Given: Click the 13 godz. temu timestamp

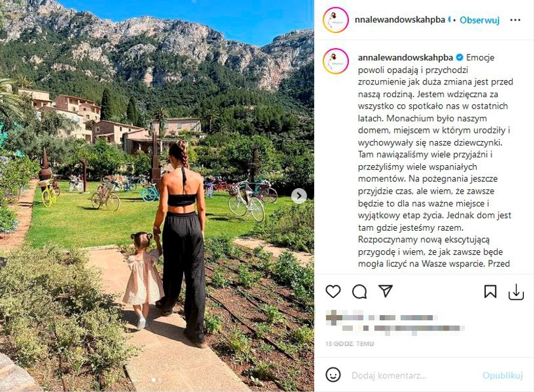Looking at the screenshot, I should (350, 344).
